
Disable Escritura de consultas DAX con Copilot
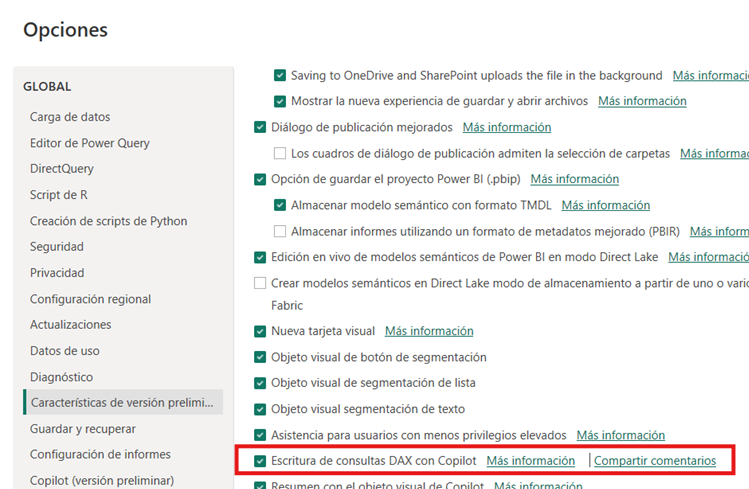coord(260,461)
